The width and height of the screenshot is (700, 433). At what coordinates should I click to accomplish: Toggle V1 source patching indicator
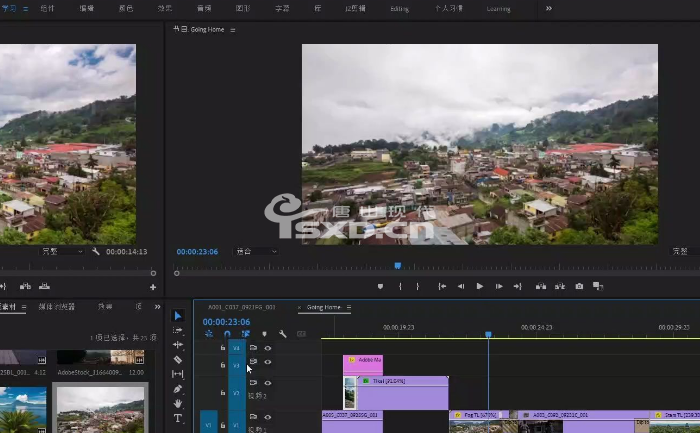pos(208,425)
